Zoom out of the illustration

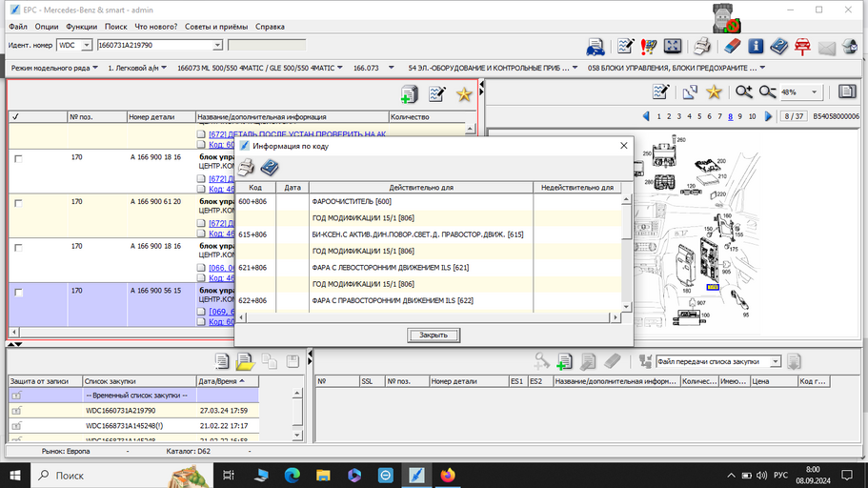click(767, 91)
